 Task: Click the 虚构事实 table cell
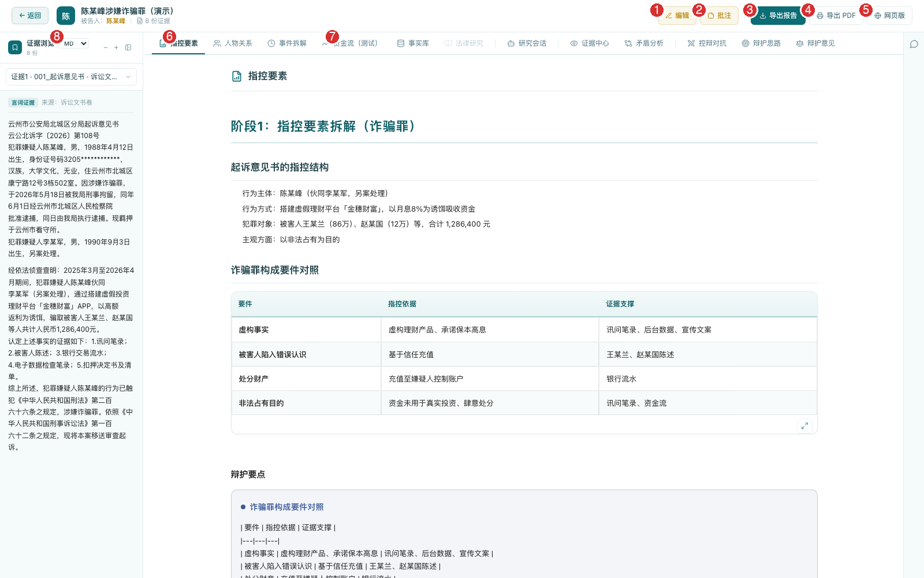tap(306, 330)
